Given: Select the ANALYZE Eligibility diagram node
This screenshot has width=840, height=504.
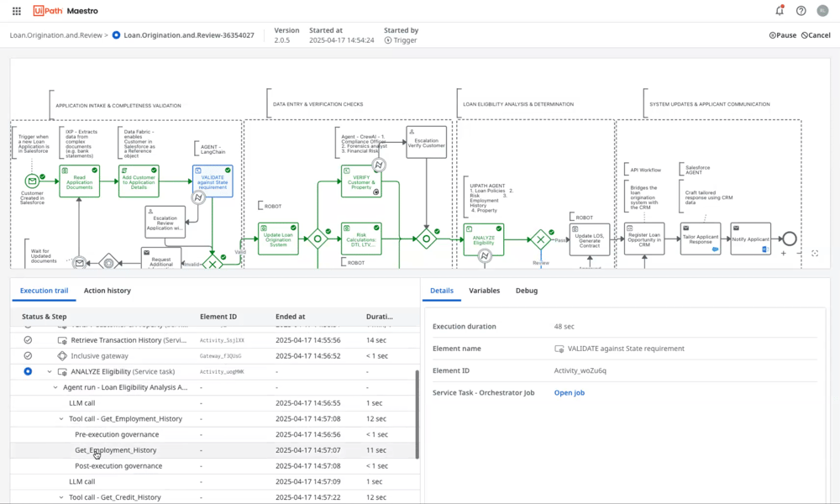Looking at the screenshot, I should [x=484, y=239].
